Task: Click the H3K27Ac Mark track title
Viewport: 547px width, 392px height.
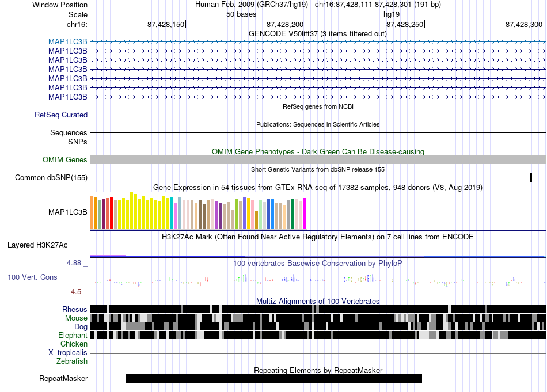Action: point(318,237)
